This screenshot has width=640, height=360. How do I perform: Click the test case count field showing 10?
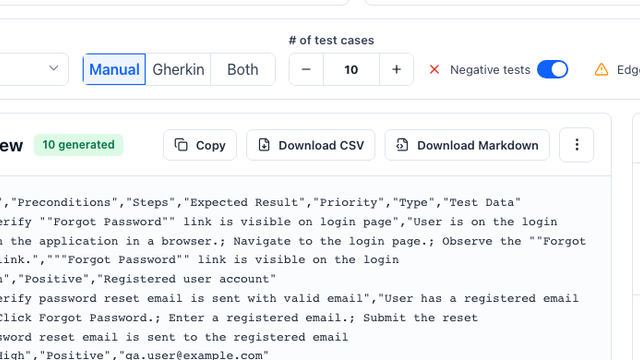[351, 69]
